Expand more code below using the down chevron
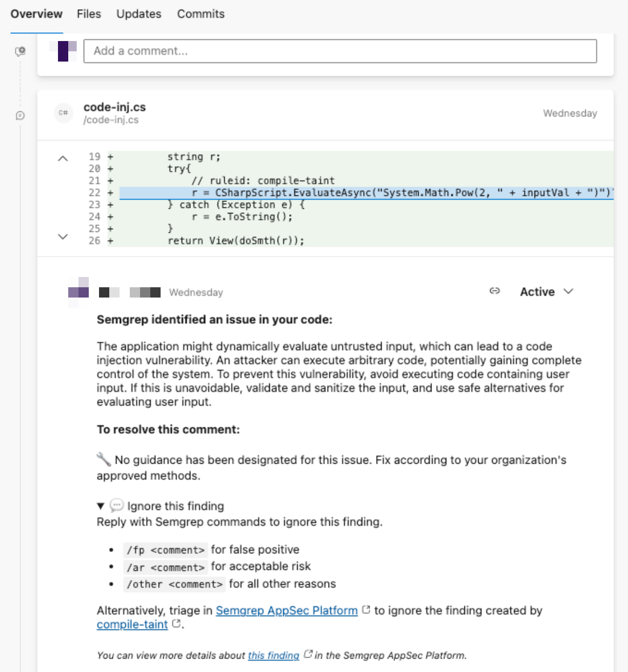Image resolution: width=628 pixels, height=672 pixels. (x=63, y=236)
